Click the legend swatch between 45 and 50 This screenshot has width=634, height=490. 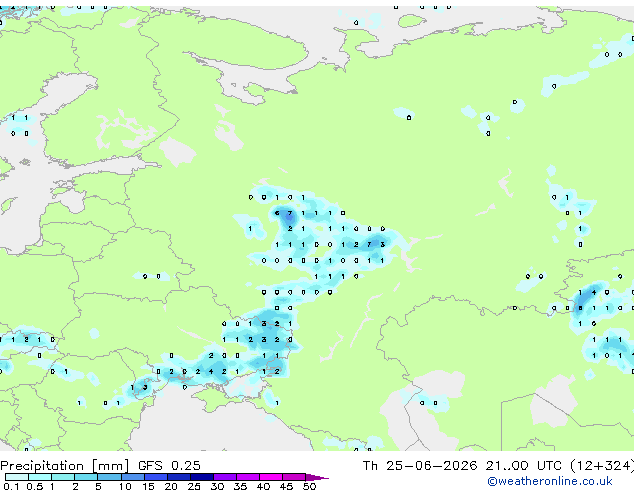pos(294,477)
